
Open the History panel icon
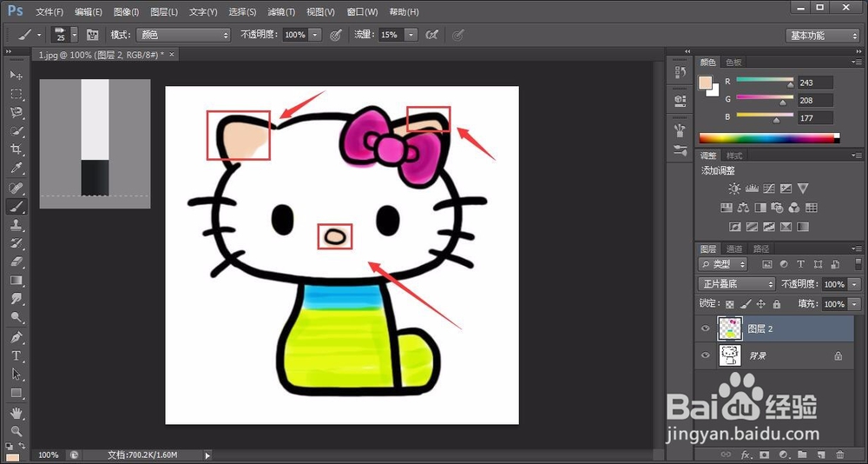(x=680, y=72)
